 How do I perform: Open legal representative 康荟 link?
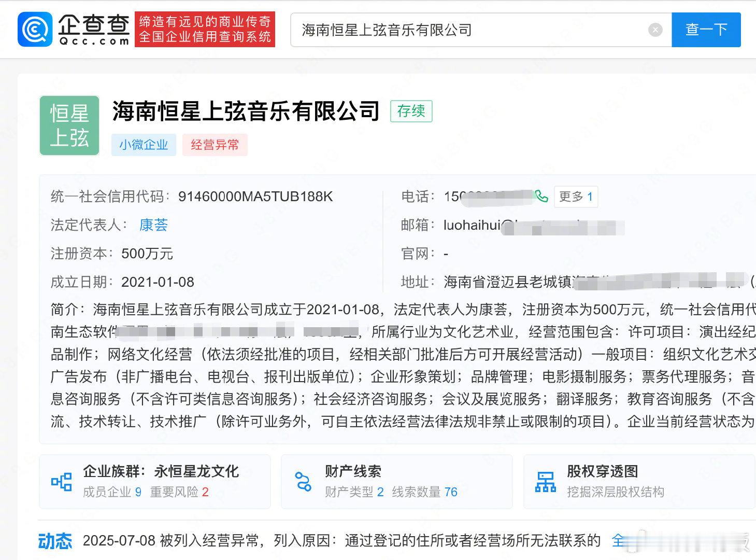153,225
